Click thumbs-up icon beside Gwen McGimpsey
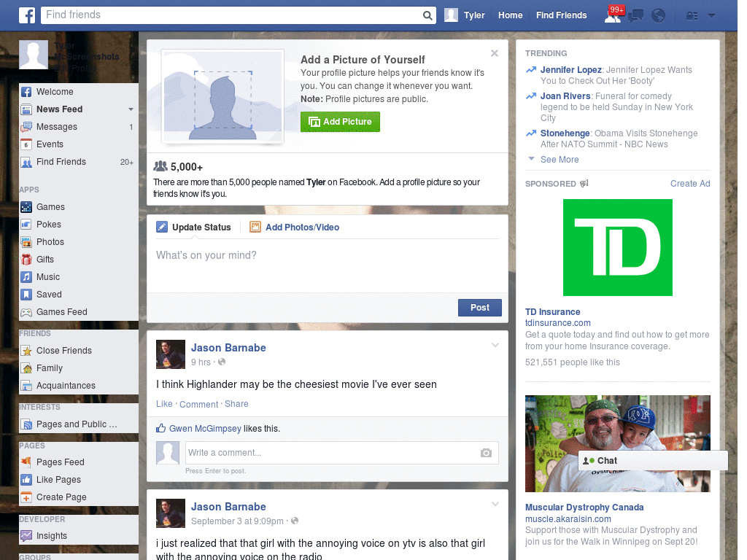 [161, 428]
